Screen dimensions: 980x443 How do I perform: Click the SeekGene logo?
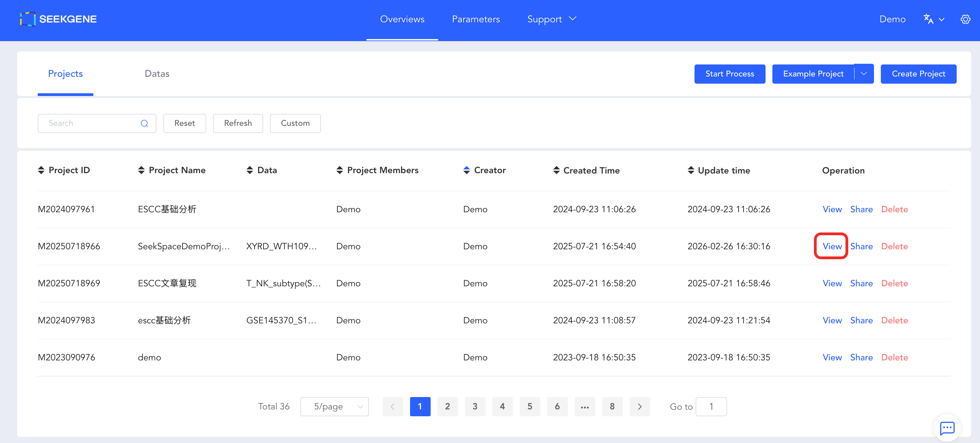point(58,19)
